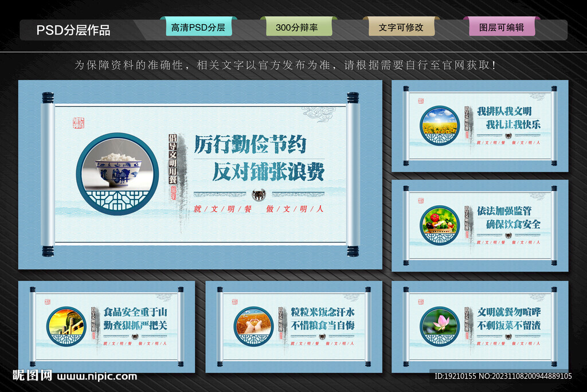Viewport: 587px width, 392px height.
Task: Click the vegetable basket circular image
Action: (440, 225)
